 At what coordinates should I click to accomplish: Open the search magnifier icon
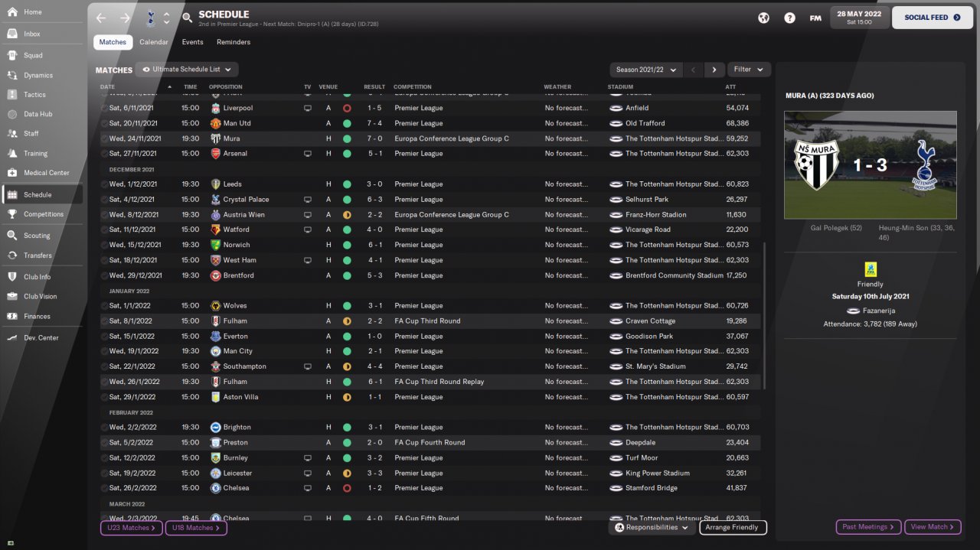pyautogui.click(x=188, y=18)
